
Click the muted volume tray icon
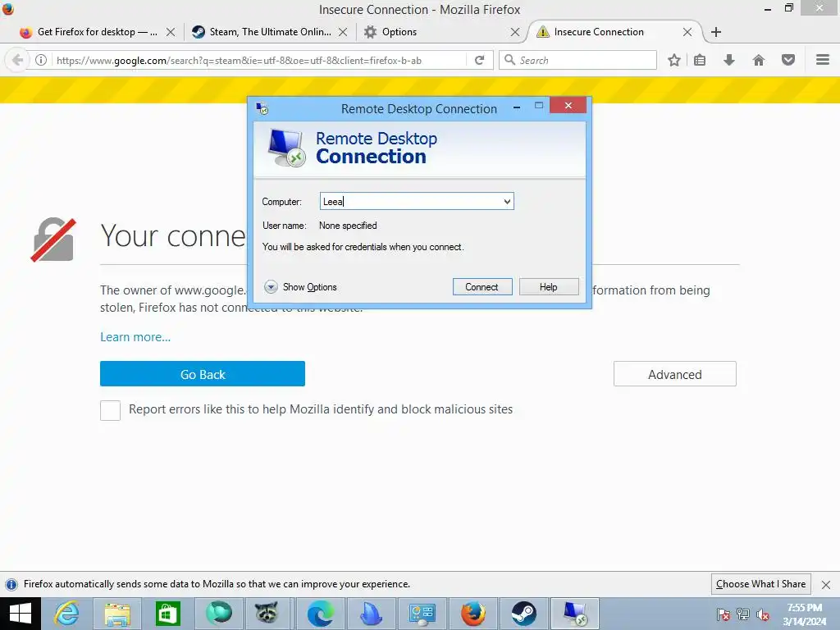(x=763, y=614)
